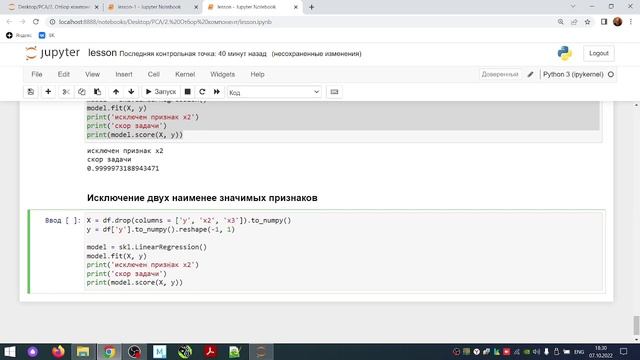Screen dimensions: 640x360
Task: Click the browser address bar
Action: pyautogui.click(x=302, y=22)
